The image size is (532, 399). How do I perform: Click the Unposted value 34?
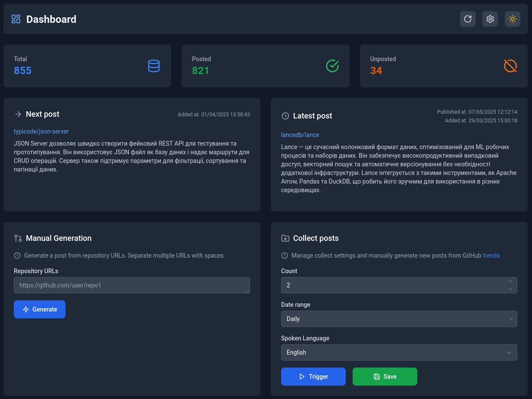click(376, 71)
